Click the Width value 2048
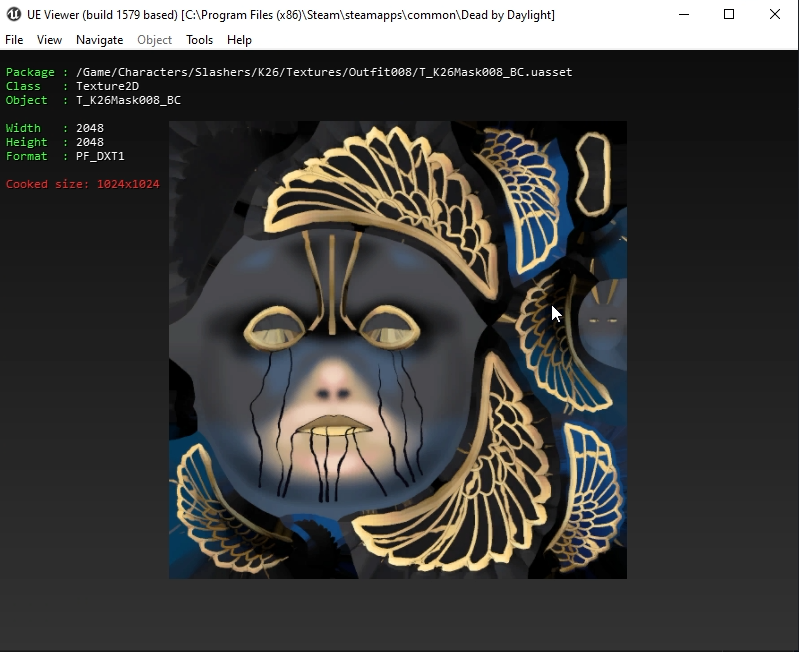 [x=90, y=128]
